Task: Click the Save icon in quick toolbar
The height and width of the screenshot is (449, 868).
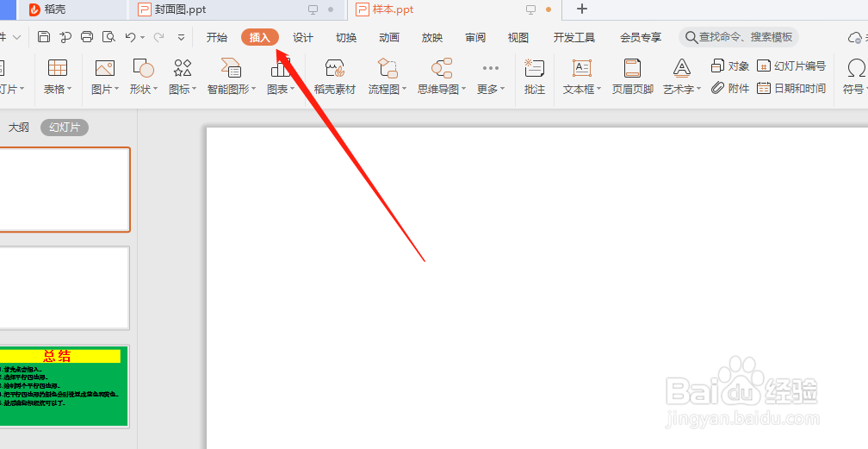Action: pos(44,37)
